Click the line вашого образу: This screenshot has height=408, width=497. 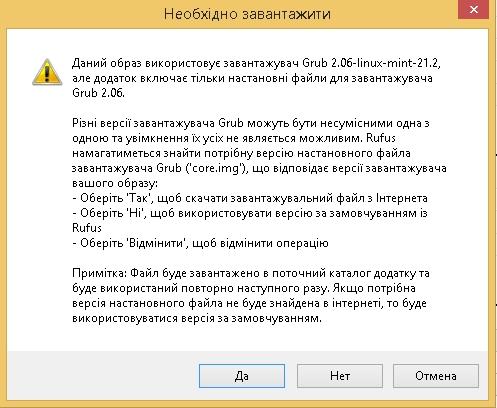click(x=115, y=183)
